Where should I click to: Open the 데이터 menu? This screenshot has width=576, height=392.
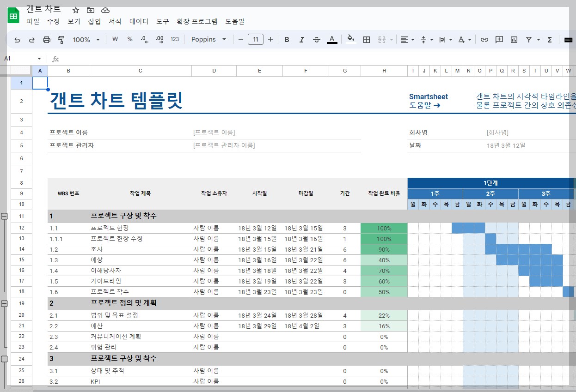coord(139,21)
